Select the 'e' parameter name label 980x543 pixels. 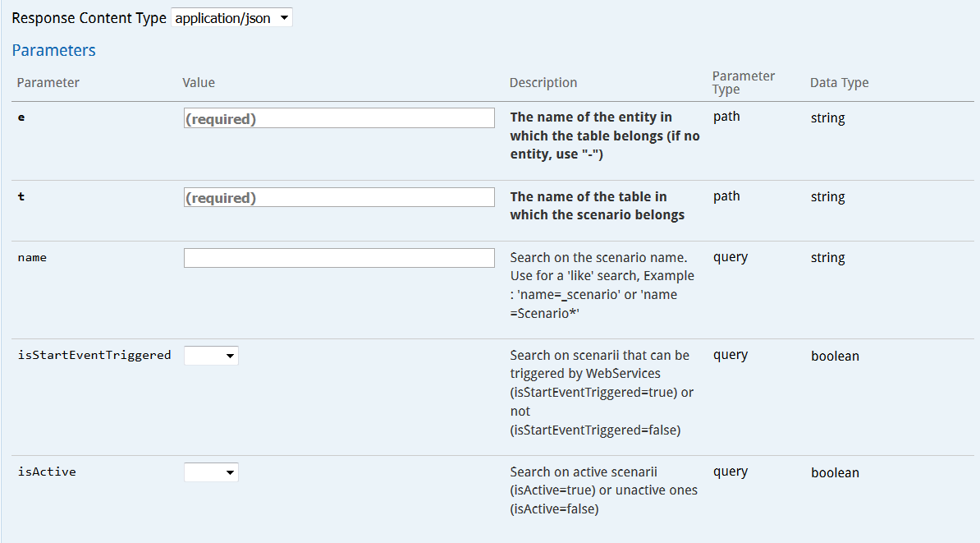(21, 117)
